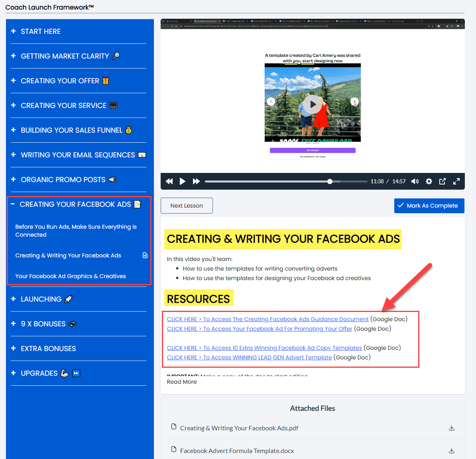This screenshot has width=476, height=459.
Task: Fast-forward the lesson video
Action: [196, 181]
